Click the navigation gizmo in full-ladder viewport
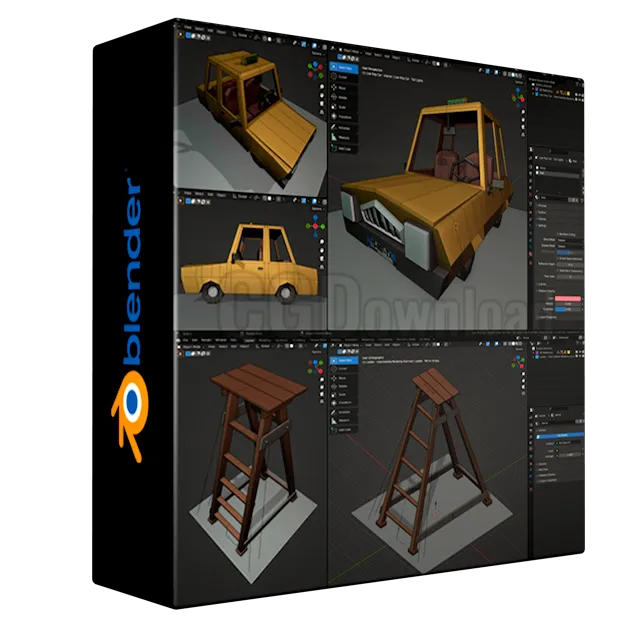The height and width of the screenshot is (630, 630). (518, 362)
